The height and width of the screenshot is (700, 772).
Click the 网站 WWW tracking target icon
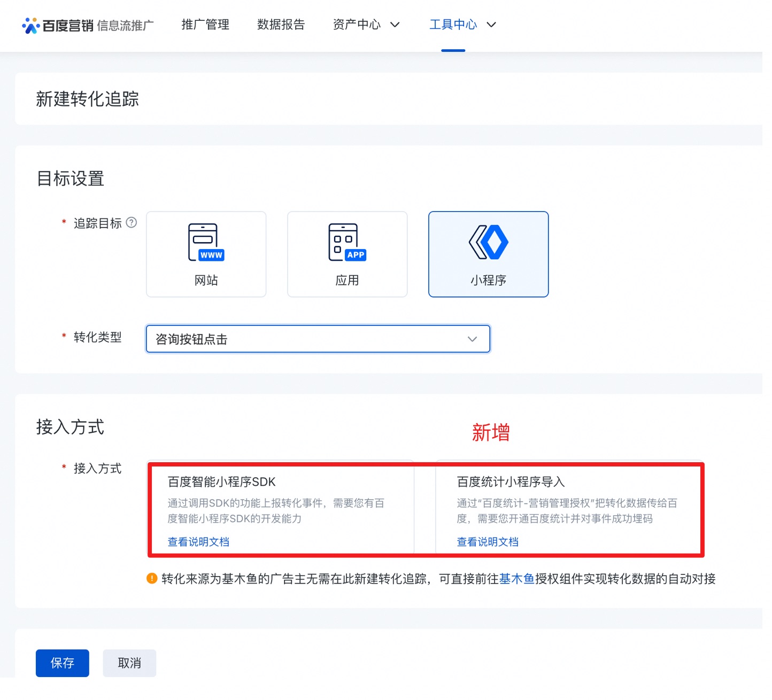click(206, 243)
